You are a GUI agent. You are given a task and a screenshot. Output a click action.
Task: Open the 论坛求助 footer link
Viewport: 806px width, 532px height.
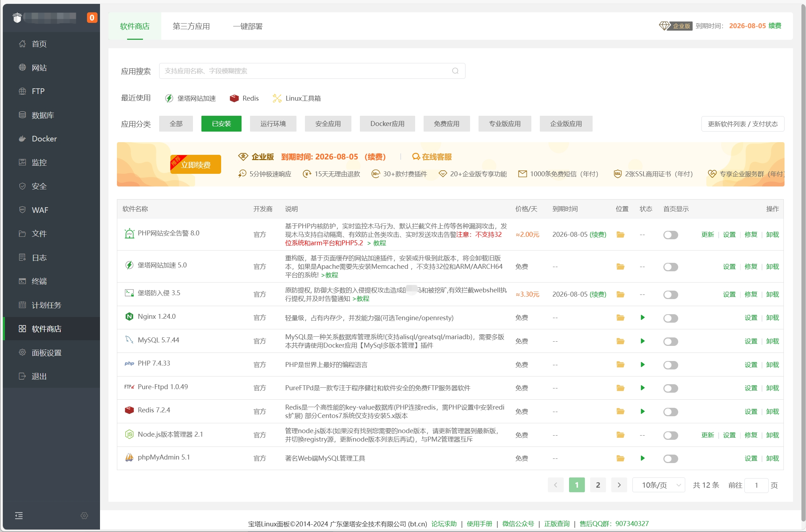[x=444, y=524]
